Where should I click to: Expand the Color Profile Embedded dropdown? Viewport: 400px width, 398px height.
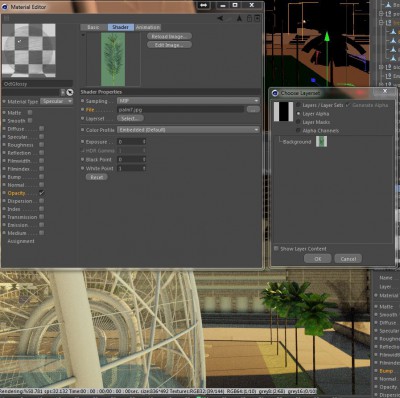(188, 130)
